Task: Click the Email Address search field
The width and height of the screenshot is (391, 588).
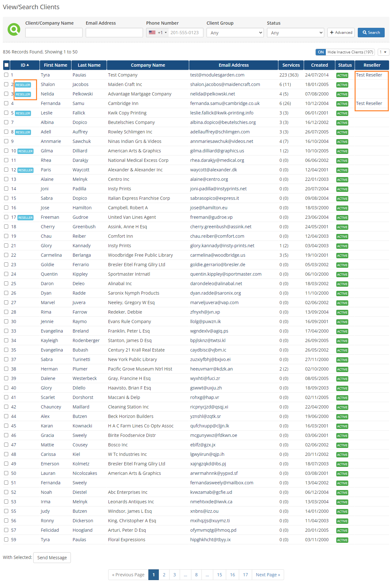Action: pos(114,33)
